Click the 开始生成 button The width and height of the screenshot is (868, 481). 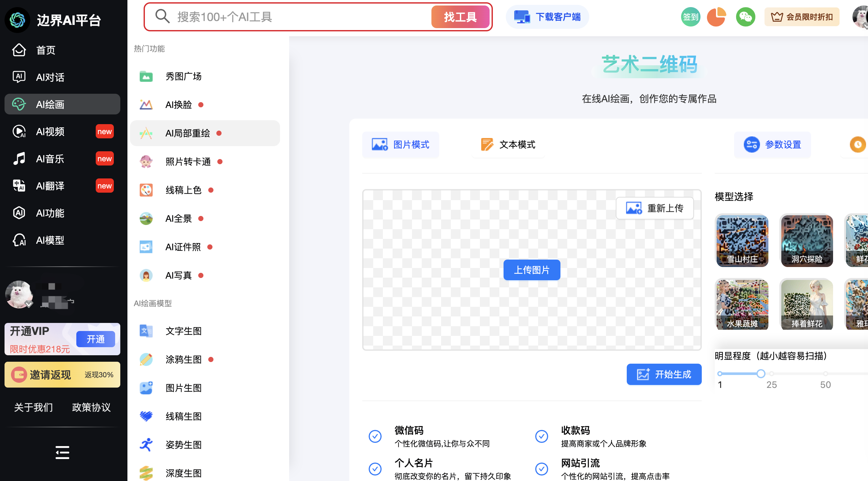(664, 374)
